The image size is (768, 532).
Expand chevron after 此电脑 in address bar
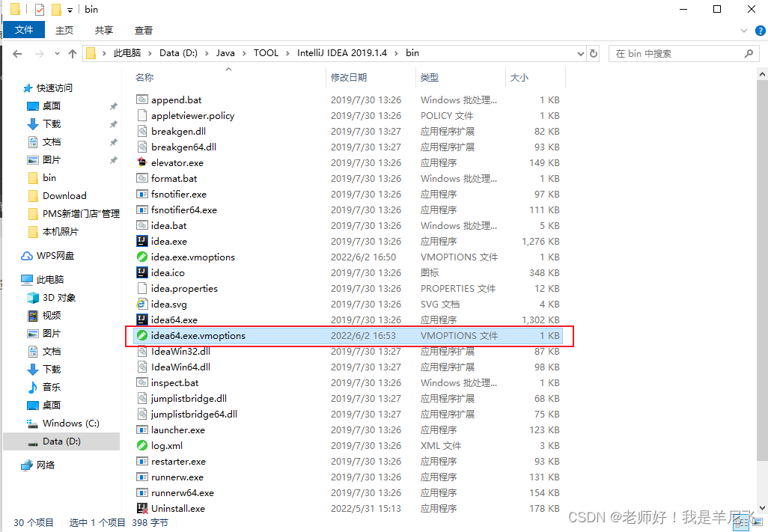(150, 53)
